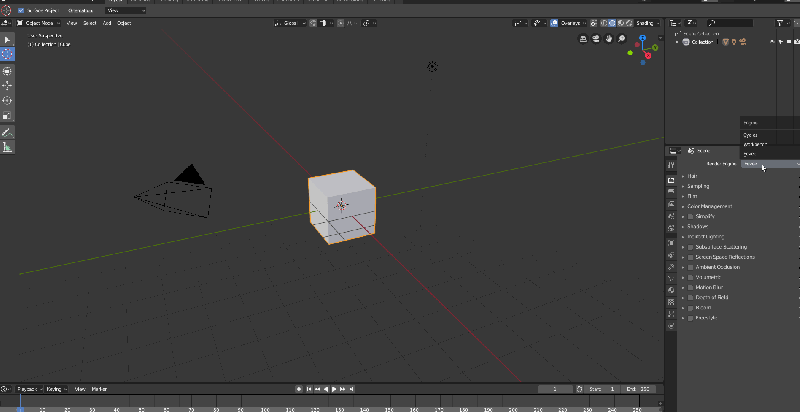Screen dimensions: 800x412
Task: Open the View Layer properties tab
Action: (671, 203)
